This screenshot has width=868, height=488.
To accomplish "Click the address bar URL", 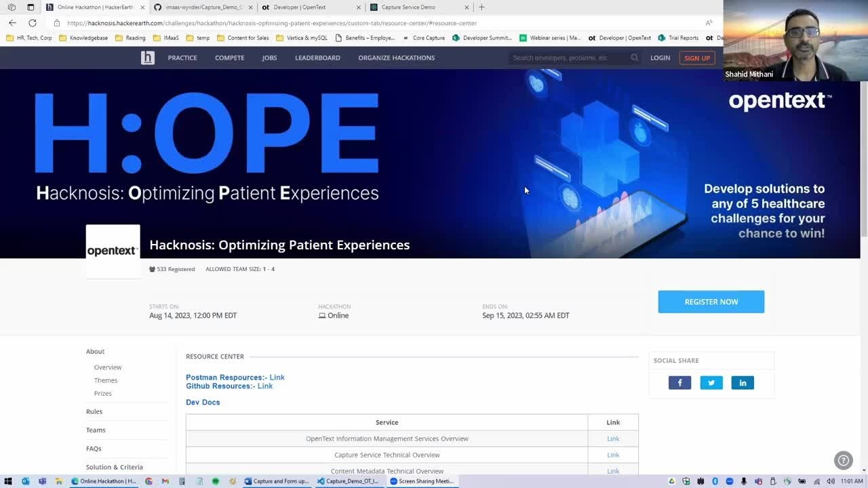I will click(x=271, y=23).
